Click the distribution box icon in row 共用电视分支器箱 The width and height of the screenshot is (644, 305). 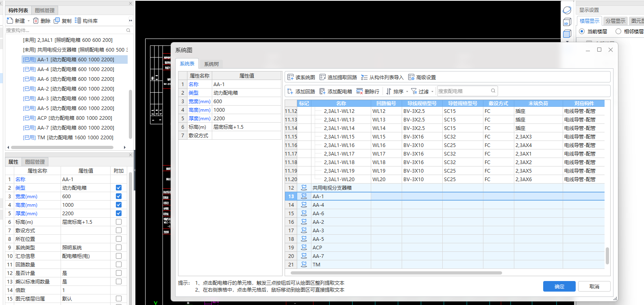point(304,188)
